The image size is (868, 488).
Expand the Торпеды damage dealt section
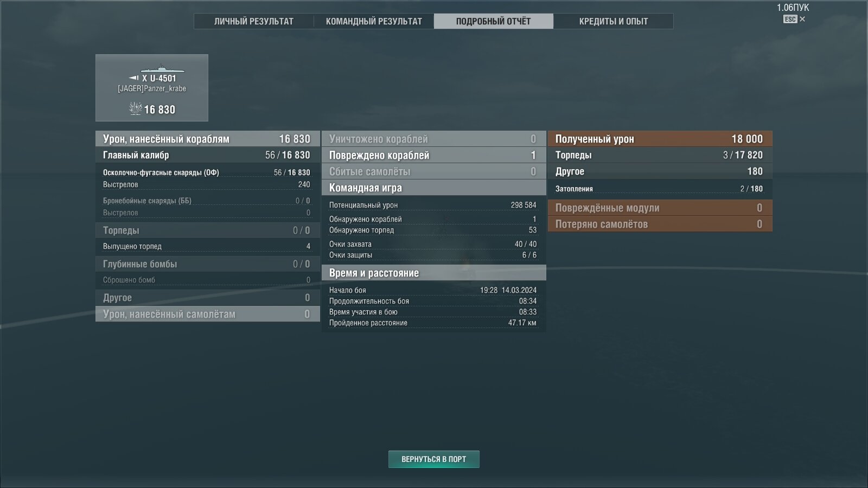point(208,230)
